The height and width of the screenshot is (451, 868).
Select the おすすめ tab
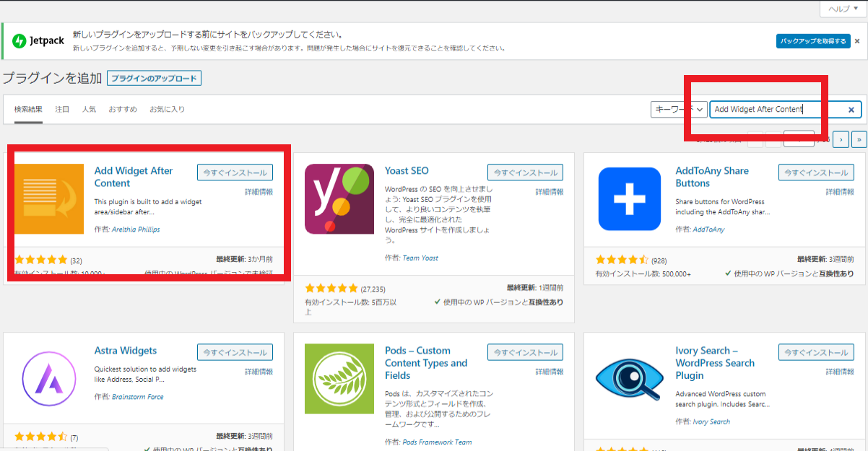[x=123, y=110]
